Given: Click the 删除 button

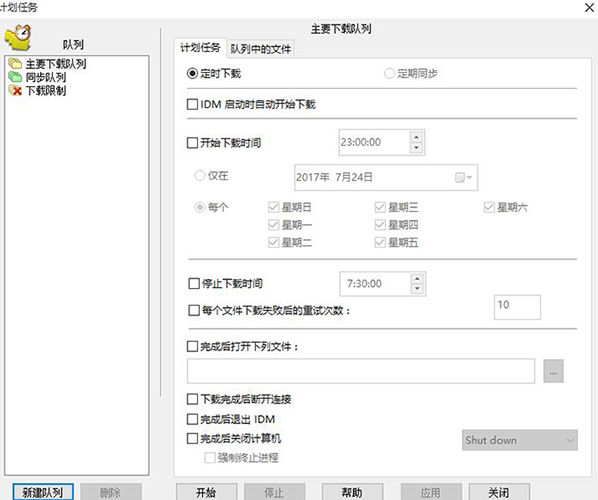Looking at the screenshot, I should click(x=111, y=492).
